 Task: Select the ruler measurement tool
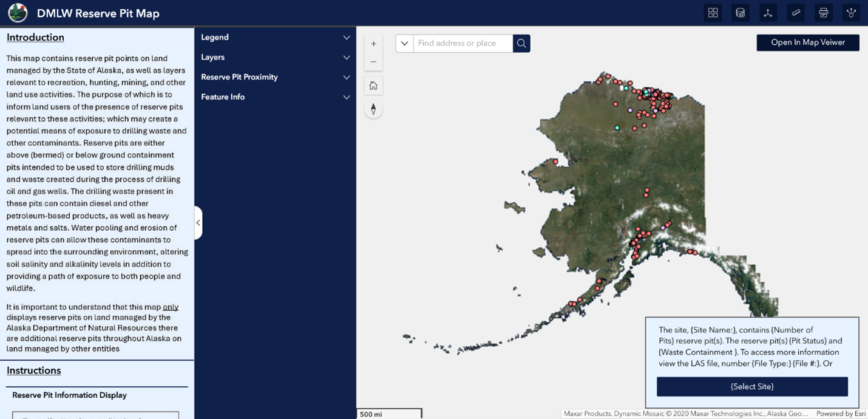coord(796,13)
